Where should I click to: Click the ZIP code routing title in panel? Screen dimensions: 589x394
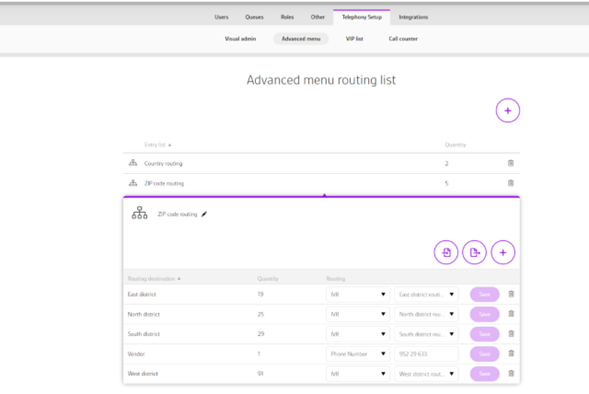click(x=177, y=214)
